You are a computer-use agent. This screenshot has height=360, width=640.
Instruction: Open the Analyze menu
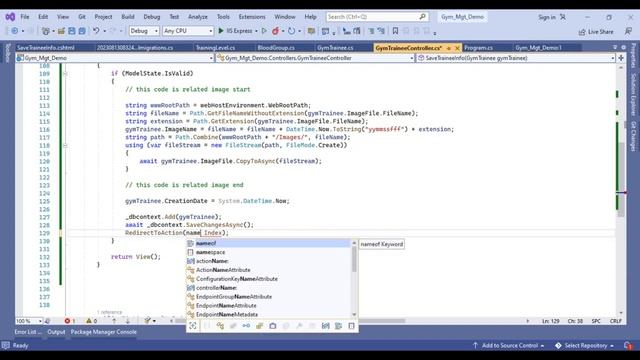click(x=198, y=17)
